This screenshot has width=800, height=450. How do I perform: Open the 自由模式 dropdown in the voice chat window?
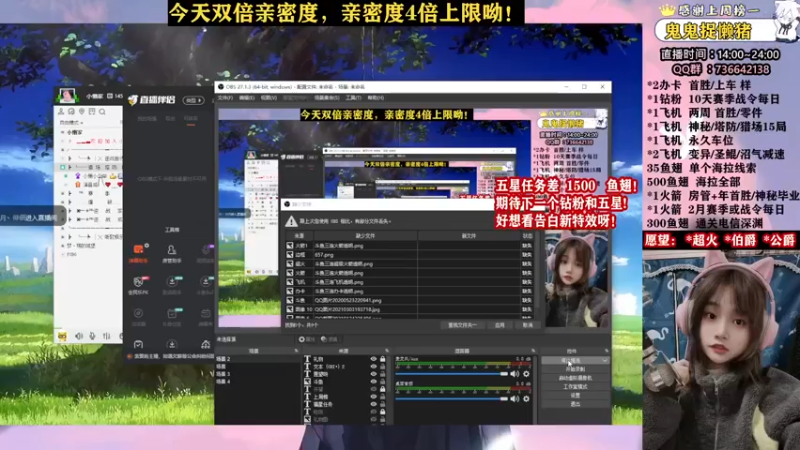pyautogui.click(x=71, y=122)
